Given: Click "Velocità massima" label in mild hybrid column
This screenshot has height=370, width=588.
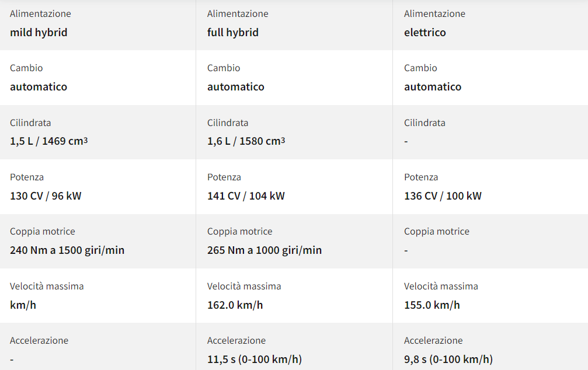Looking at the screenshot, I should coord(47,286).
